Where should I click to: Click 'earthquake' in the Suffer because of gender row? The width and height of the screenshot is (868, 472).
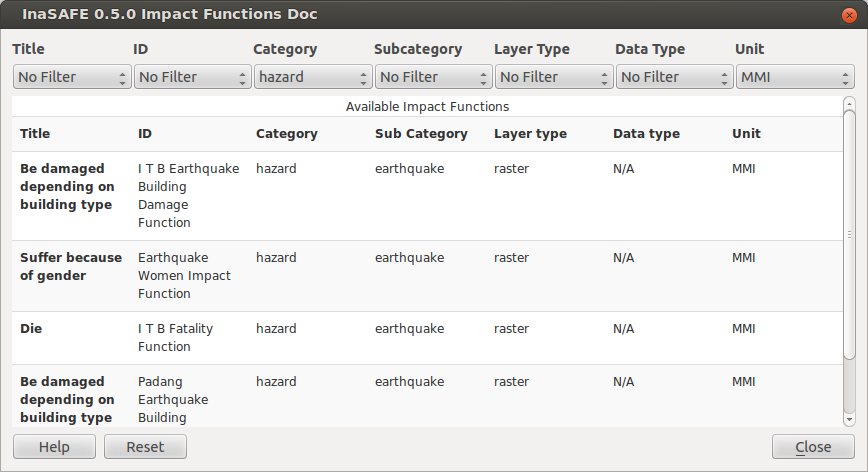tap(410, 258)
